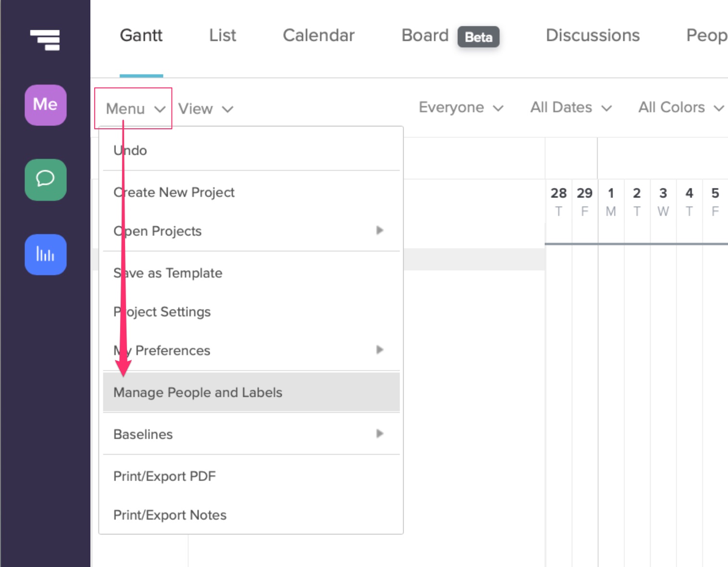Open the TeamGantt home via sidebar logo
Viewport: 728px width, 567px height.
[45, 40]
